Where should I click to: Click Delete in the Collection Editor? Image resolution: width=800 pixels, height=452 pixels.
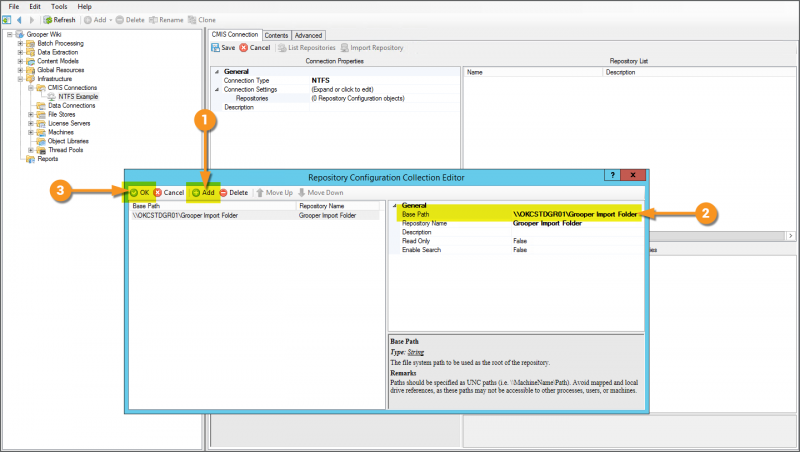(x=234, y=192)
